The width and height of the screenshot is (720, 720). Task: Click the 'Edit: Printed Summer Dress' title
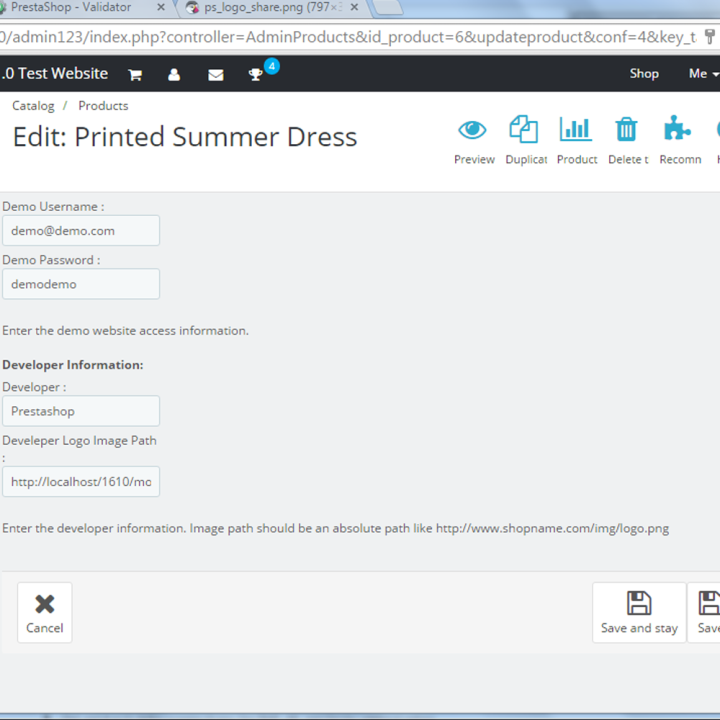click(x=185, y=137)
